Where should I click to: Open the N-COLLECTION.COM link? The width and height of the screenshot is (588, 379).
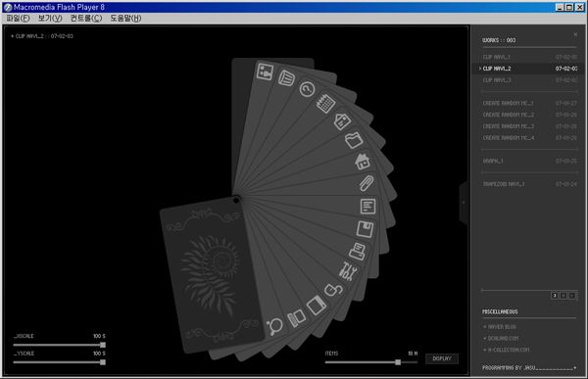[507, 350]
